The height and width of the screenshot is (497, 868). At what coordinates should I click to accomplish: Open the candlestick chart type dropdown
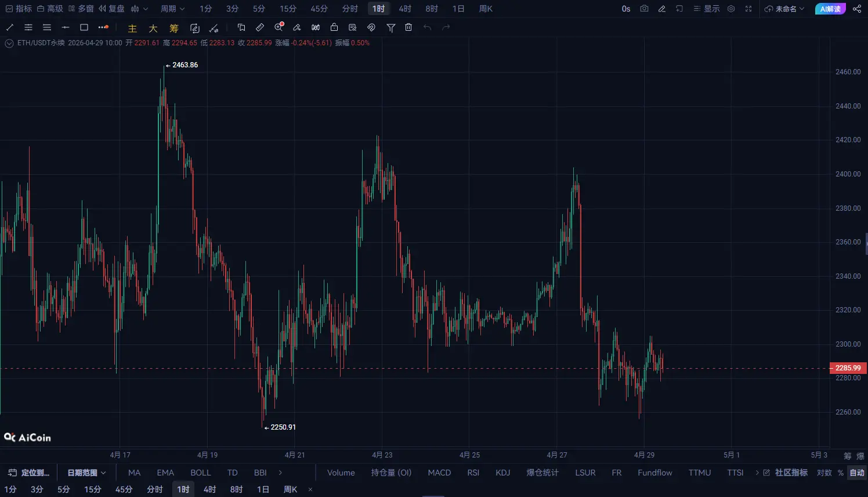139,9
